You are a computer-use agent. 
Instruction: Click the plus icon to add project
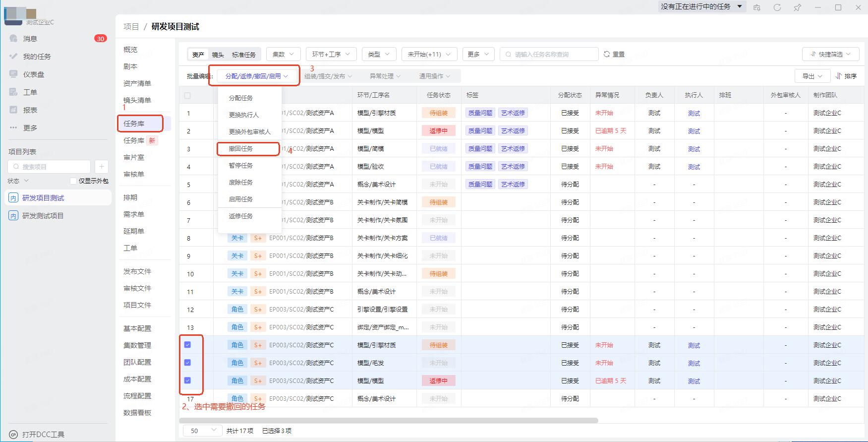(101, 167)
